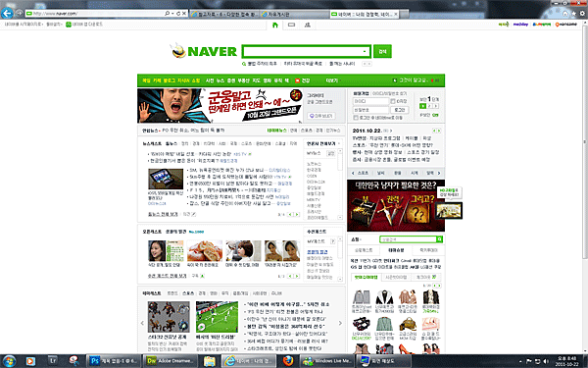Open Photoshop from the taskbar

pos(114,361)
